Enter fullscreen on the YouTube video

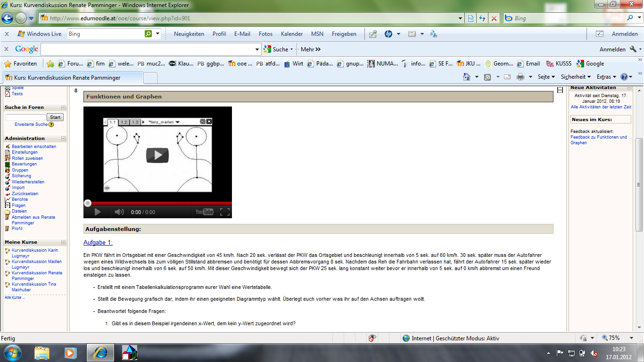point(225,212)
